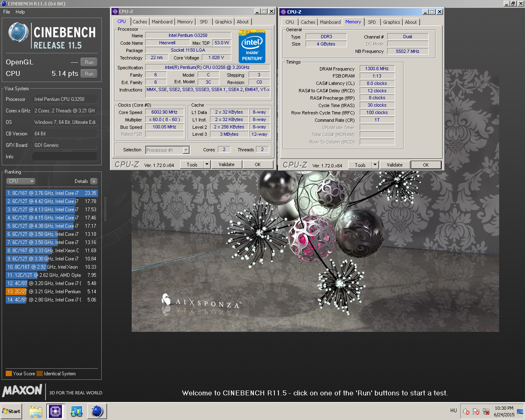Click the Cinebench title bar icon

4,4
